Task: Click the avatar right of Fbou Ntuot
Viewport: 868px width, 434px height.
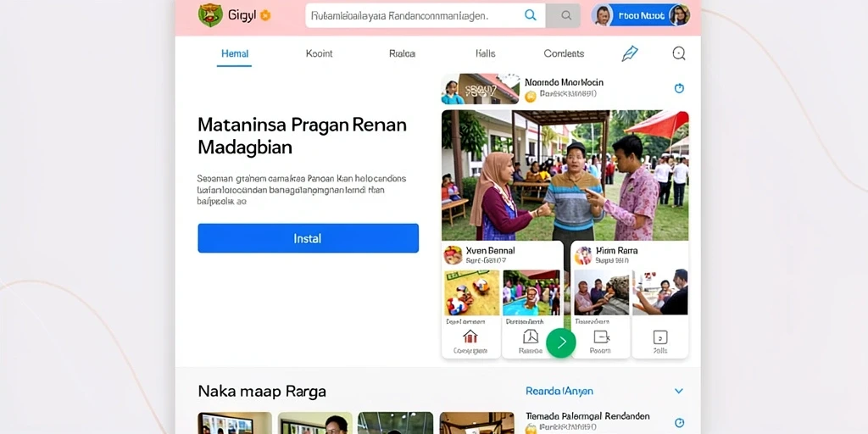Action: click(679, 15)
